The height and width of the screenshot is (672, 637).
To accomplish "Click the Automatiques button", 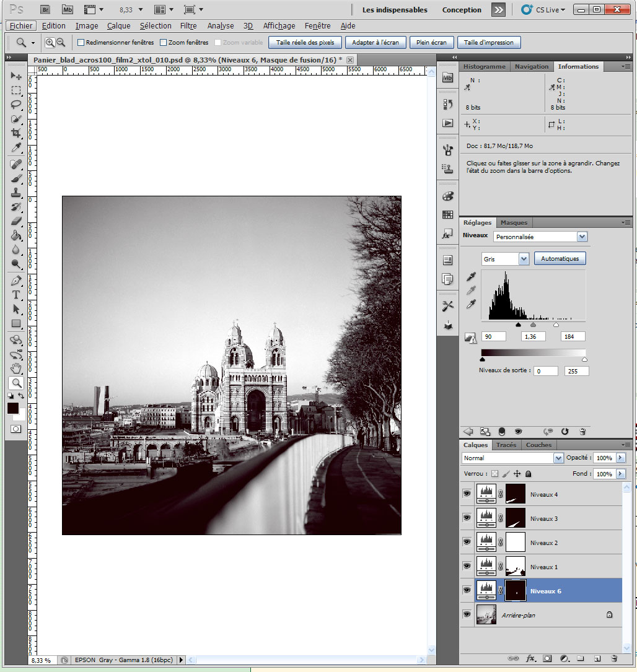I will pyautogui.click(x=560, y=258).
